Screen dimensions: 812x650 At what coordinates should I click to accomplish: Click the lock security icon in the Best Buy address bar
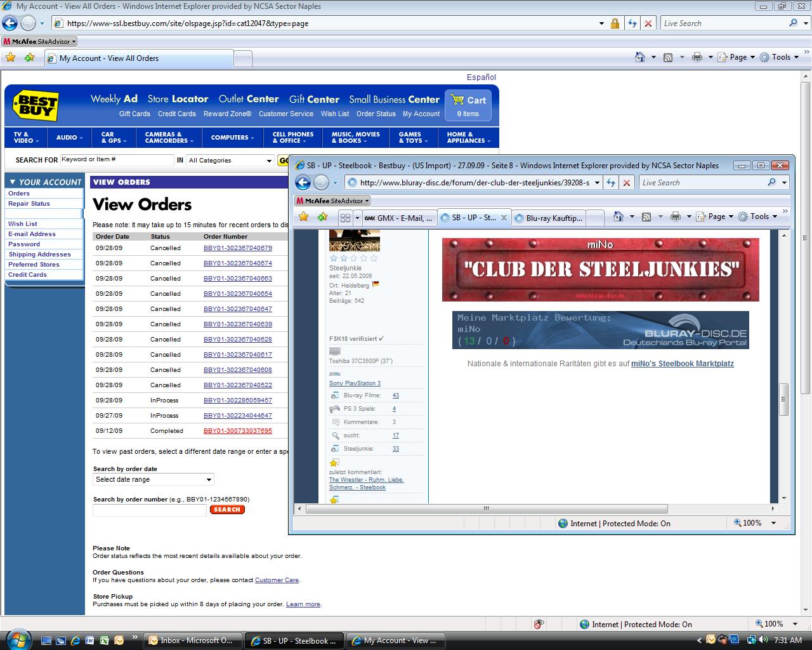pos(615,23)
